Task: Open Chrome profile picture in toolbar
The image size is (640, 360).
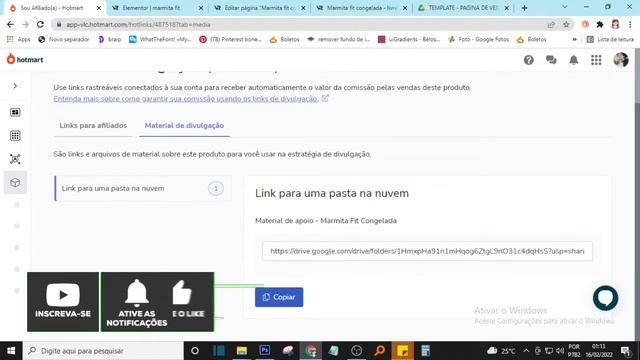Action: tap(615, 24)
